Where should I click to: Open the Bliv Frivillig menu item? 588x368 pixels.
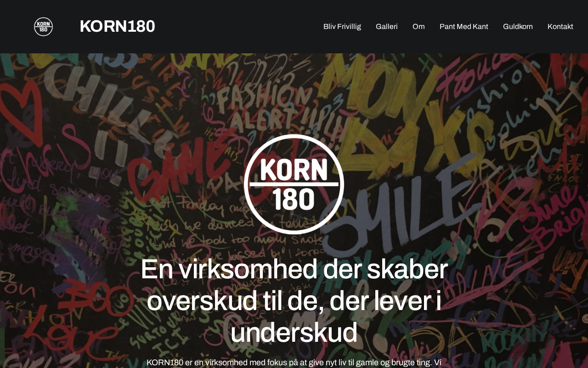coord(342,27)
